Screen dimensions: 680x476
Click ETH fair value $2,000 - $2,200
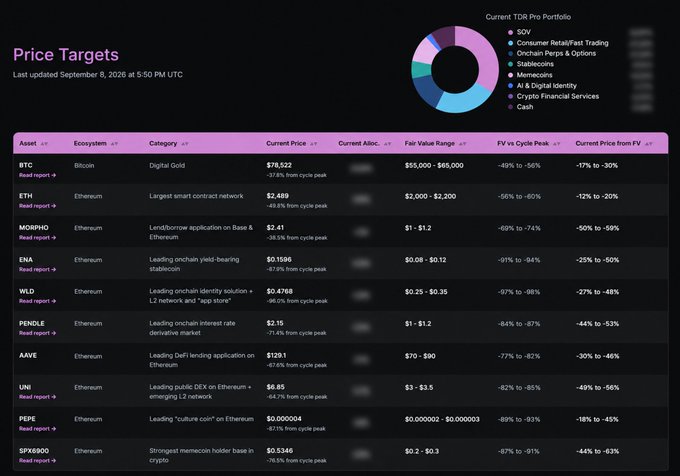pos(430,196)
